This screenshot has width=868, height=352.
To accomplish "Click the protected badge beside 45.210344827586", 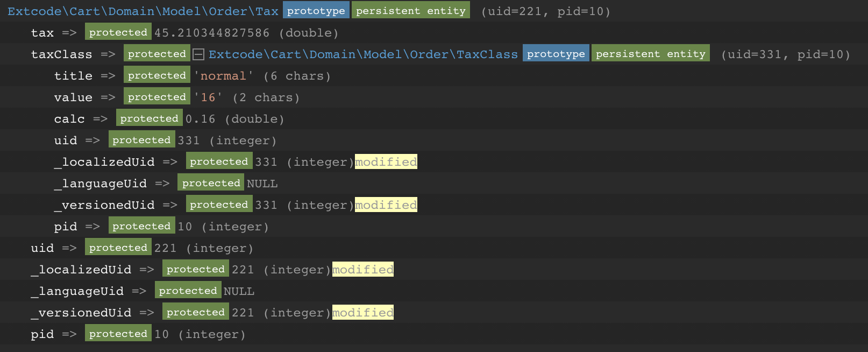I will click(118, 32).
